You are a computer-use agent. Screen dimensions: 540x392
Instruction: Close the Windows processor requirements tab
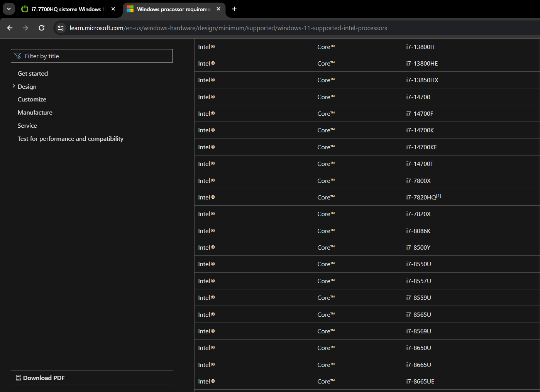pyautogui.click(x=218, y=9)
